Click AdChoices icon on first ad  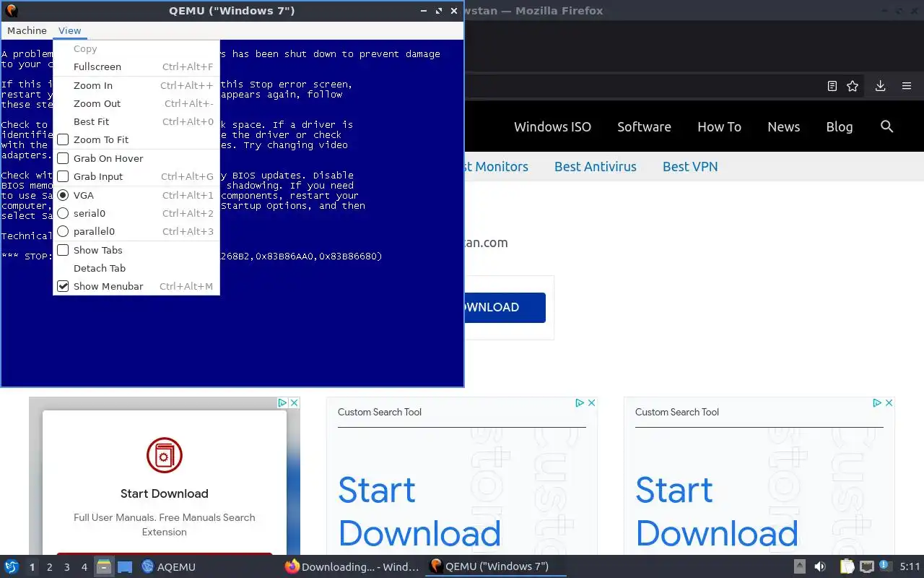pyautogui.click(x=283, y=403)
